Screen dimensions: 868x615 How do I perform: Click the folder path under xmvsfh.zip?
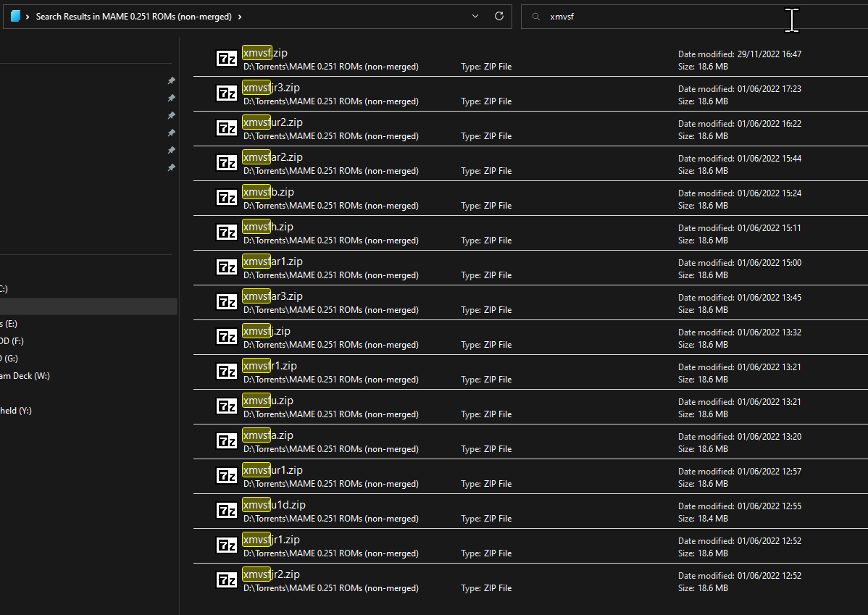[x=331, y=240]
